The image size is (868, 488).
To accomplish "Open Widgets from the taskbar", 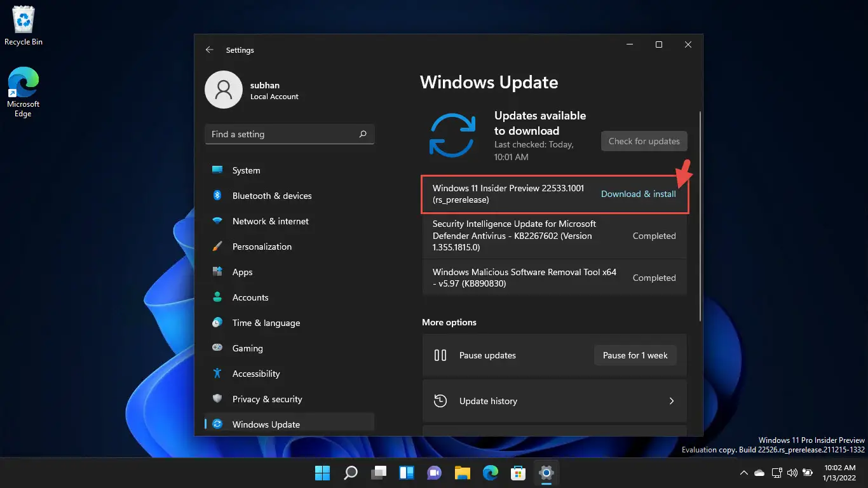I will (407, 473).
